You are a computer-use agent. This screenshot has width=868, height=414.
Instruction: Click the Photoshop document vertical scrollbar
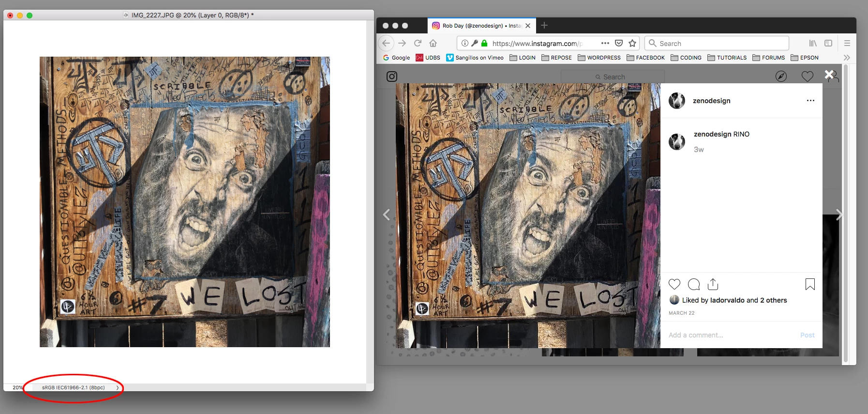click(x=370, y=202)
